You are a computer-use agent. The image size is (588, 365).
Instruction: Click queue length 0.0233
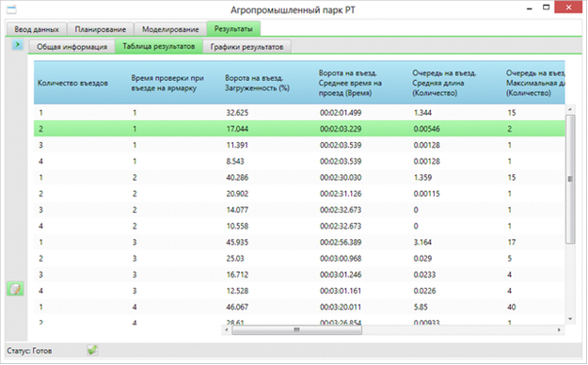[x=424, y=275]
